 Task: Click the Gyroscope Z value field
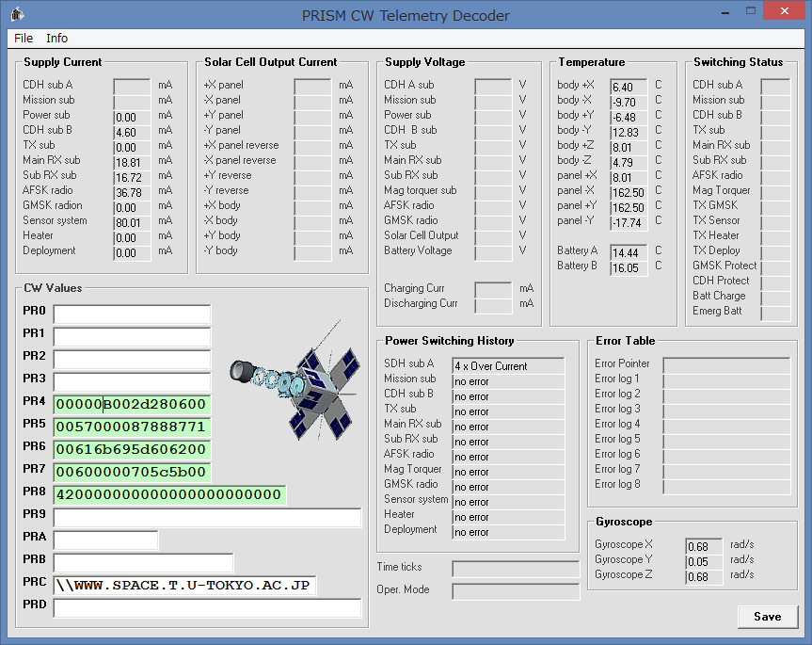(704, 576)
